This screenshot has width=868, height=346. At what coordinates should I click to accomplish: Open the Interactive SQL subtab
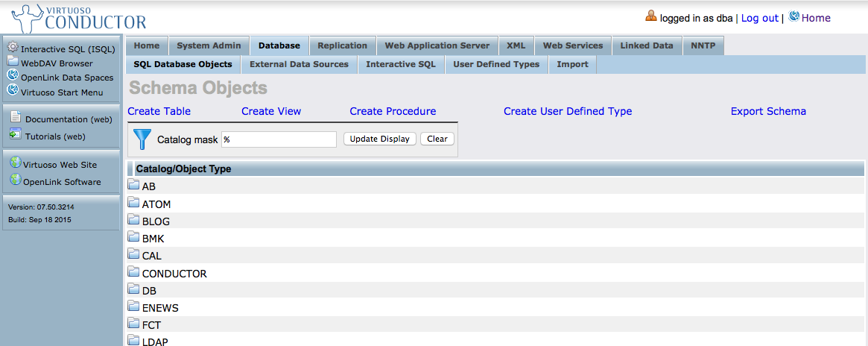pyautogui.click(x=401, y=64)
